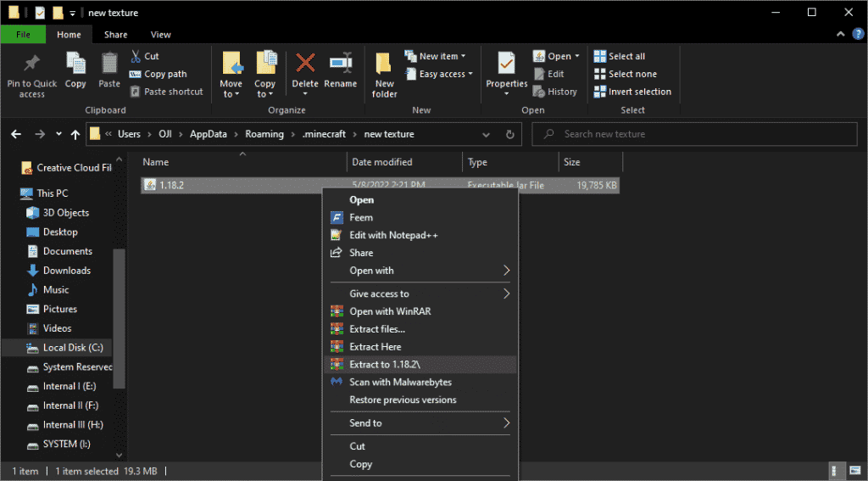Choose Open with WinRAR
The image size is (868, 481).
420,311
